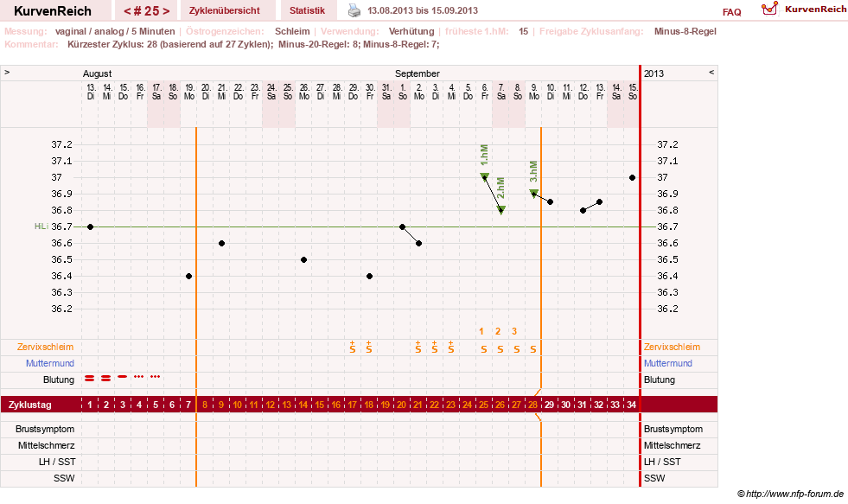Select the 36.6 temperature point on day 9
848x504 pixels.
click(222, 243)
